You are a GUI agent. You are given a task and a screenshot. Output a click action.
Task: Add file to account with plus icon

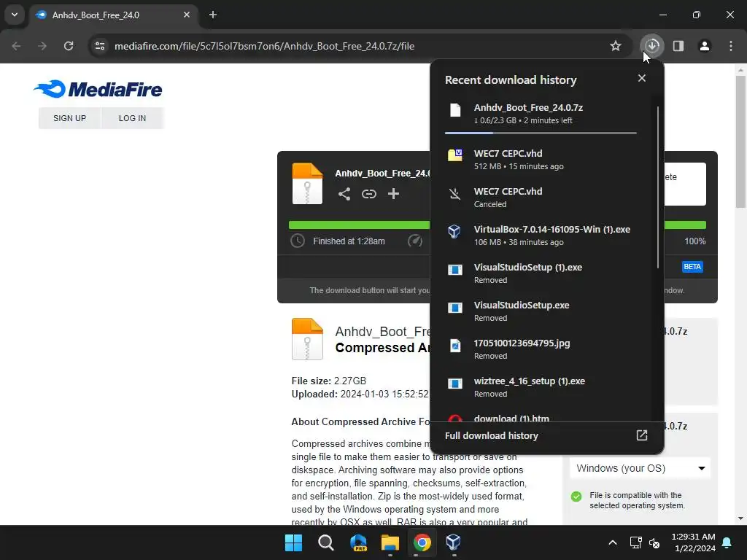point(393,194)
